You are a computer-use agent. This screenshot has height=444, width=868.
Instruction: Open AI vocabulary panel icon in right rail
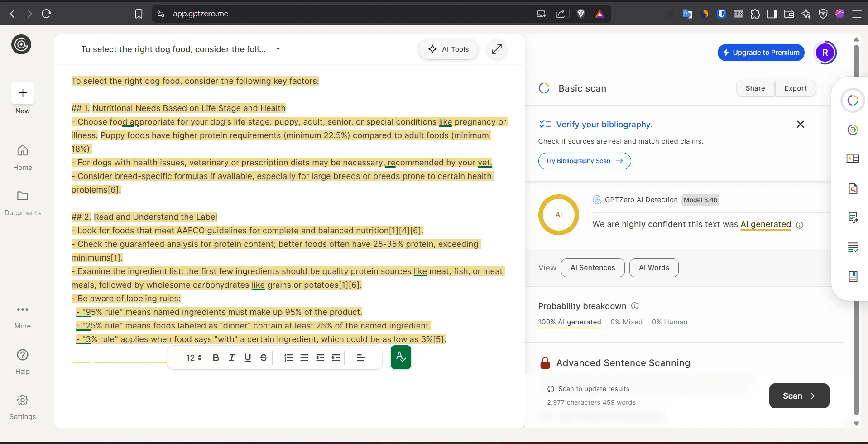tap(853, 159)
